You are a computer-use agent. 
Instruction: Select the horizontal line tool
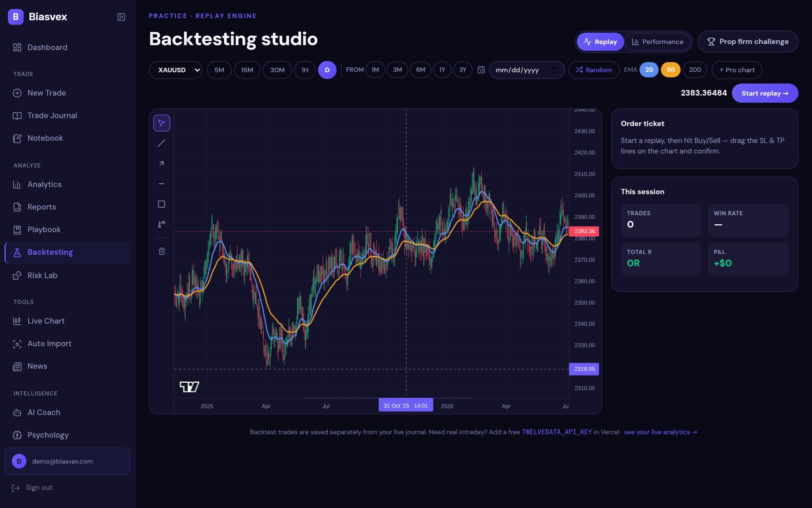(x=162, y=184)
